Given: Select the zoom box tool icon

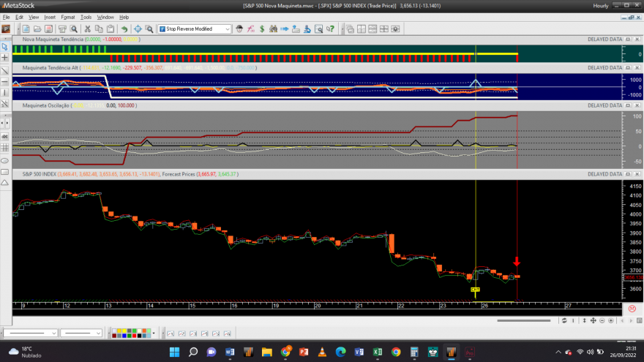Looking at the screenshot, I should click(149, 29).
